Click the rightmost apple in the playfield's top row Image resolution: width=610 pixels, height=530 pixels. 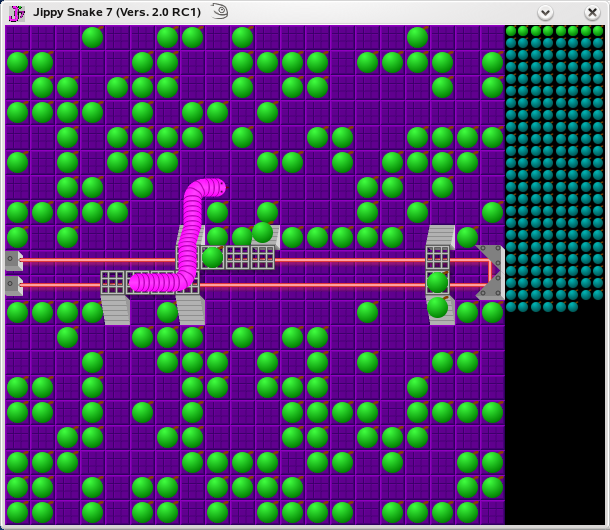pyautogui.click(x=417, y=37)
